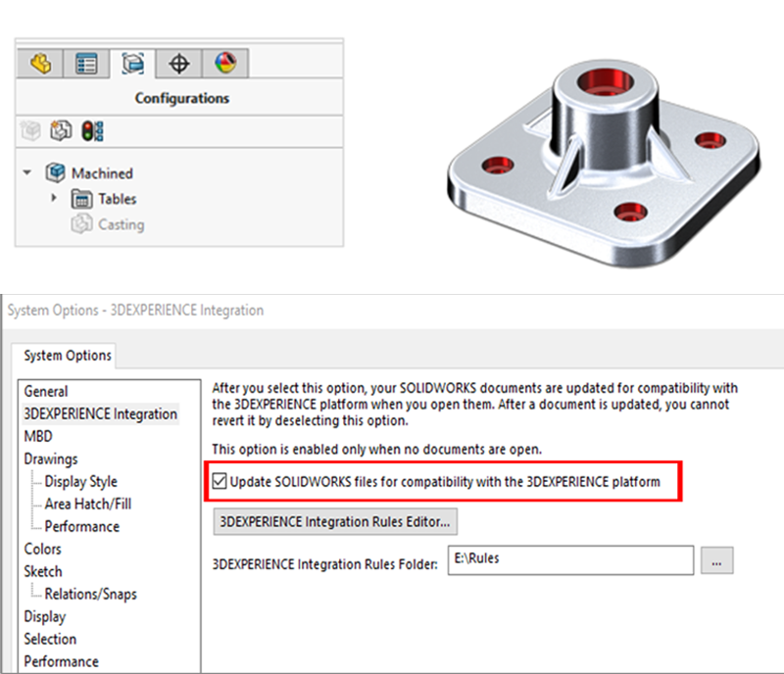The height and width of the screenshot is (674, 784).
Task: Open the MBD options category
Action: pos(38,436)
